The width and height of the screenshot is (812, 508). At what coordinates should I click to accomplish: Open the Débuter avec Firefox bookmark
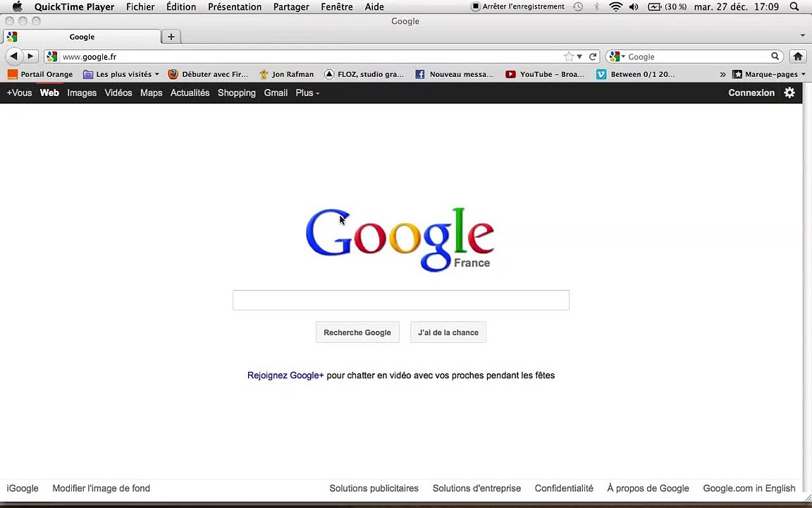click(208, 74)
